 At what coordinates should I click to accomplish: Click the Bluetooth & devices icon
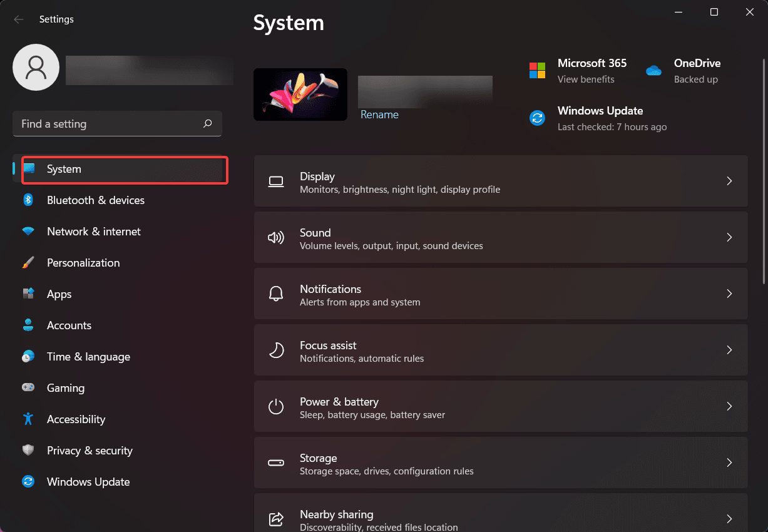[x=28, y=200]
